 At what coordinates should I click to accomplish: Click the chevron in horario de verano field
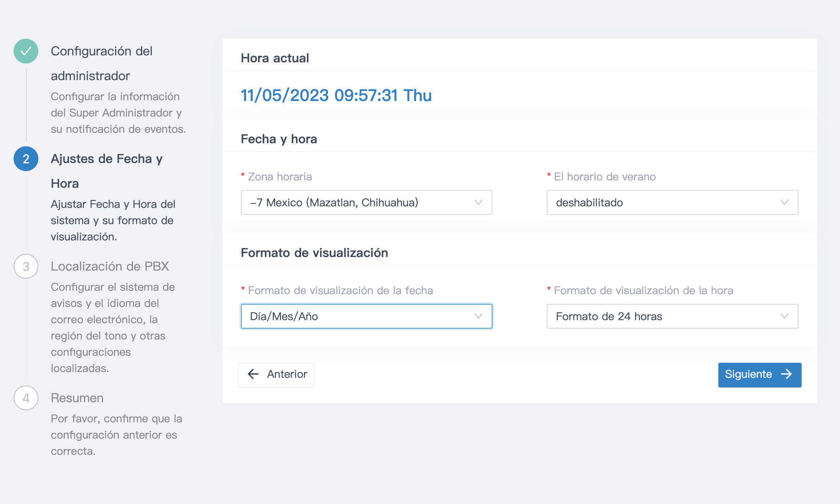(785, 202)
